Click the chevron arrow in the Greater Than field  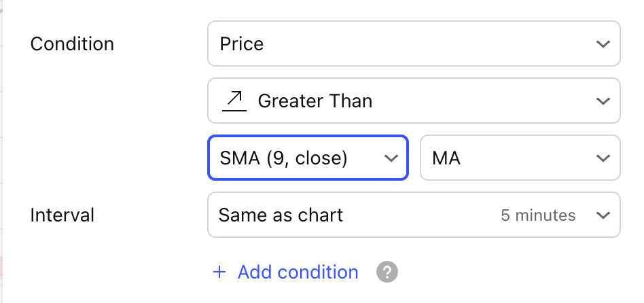coord(602,101)
